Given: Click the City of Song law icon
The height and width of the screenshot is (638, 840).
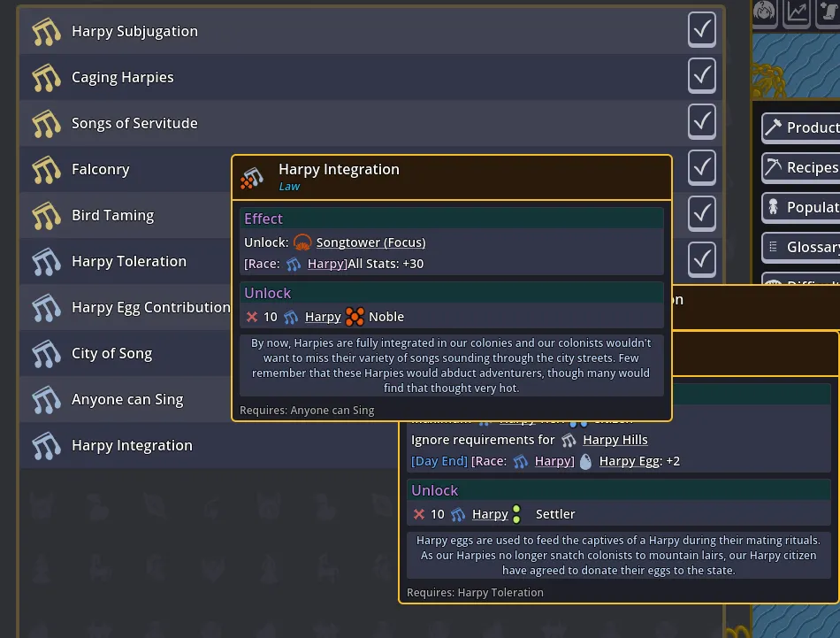Looking at the screenshot, I should point(46,354).
